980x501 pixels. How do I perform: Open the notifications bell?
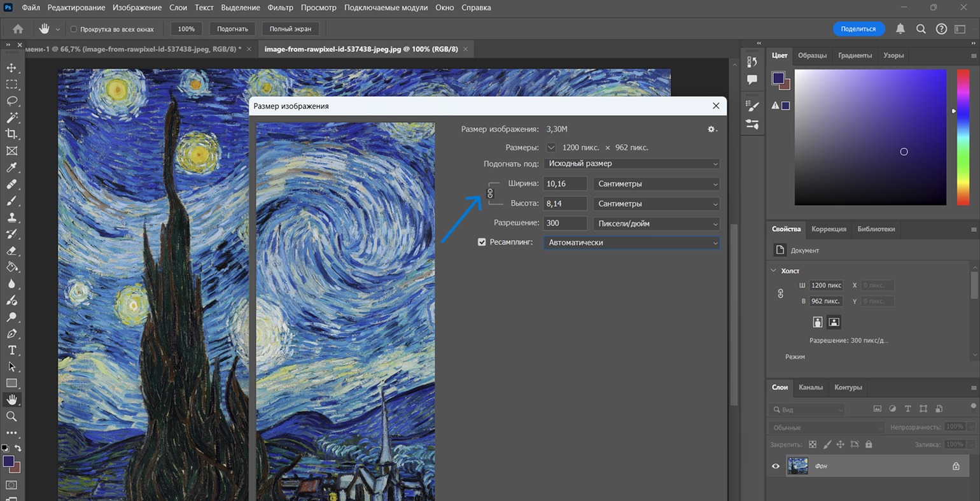(900, 29)
